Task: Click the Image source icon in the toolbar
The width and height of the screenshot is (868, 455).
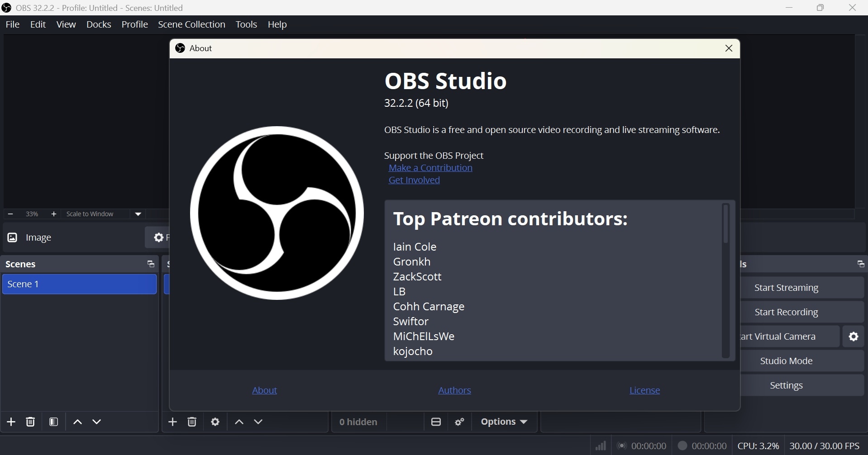Action: [12, 237]
